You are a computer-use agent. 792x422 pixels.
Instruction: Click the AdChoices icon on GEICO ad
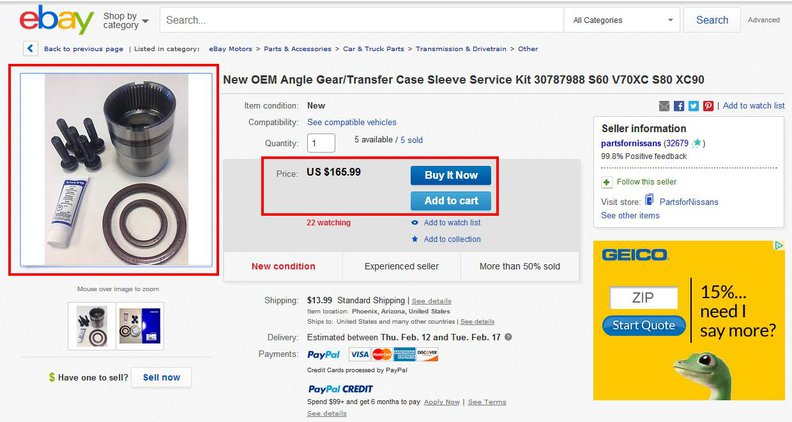click(x=779, y=246)
